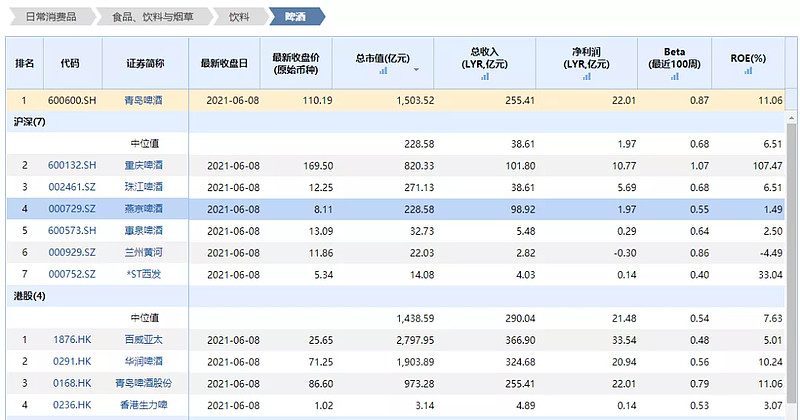Sort by 净利润 header text
800x420 pixels.
click(x=587, y=58)
